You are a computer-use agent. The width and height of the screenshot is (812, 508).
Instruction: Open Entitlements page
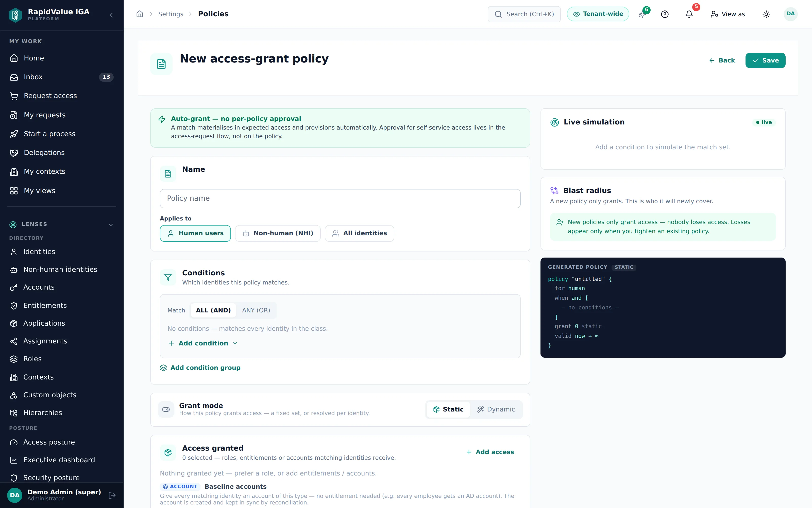[x=62, y=305]
